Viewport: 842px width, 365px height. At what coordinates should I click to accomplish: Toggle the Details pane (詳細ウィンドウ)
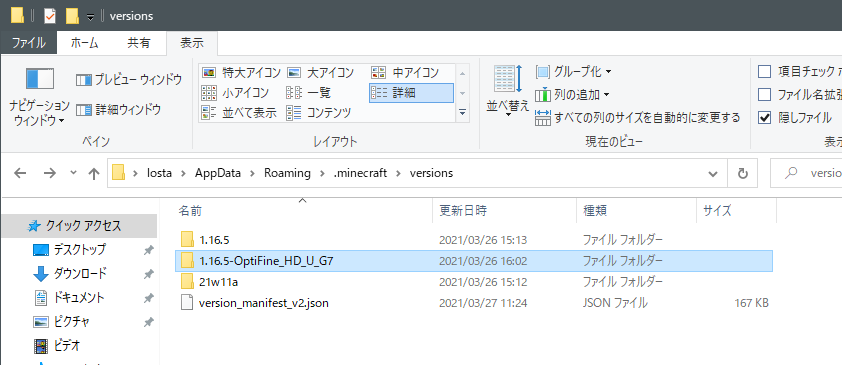(119, 110)
